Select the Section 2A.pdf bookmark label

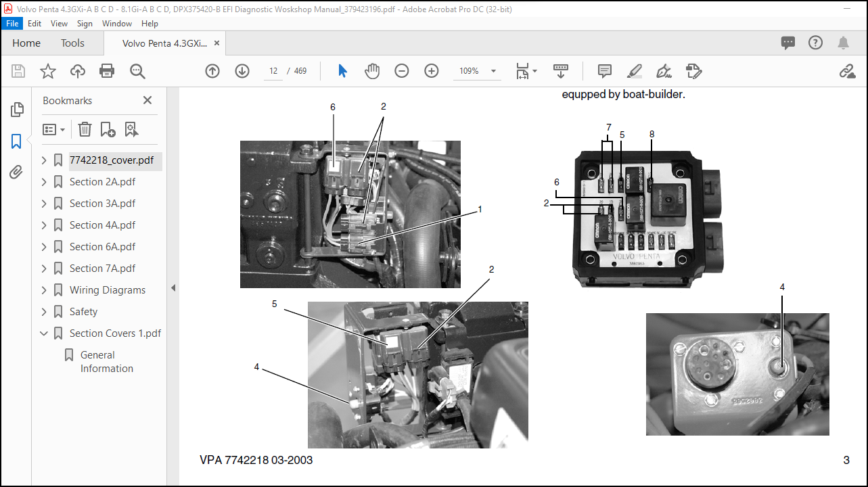(x=102, y=182)
